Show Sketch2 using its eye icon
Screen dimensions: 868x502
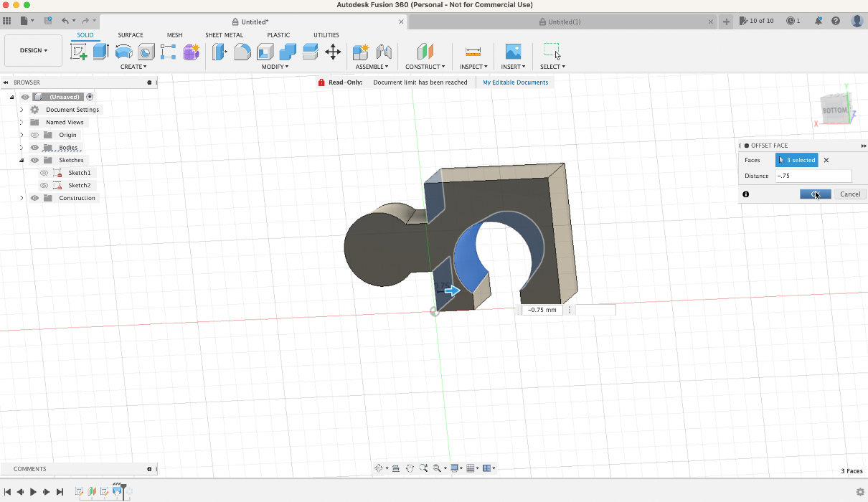coord(44,185)
